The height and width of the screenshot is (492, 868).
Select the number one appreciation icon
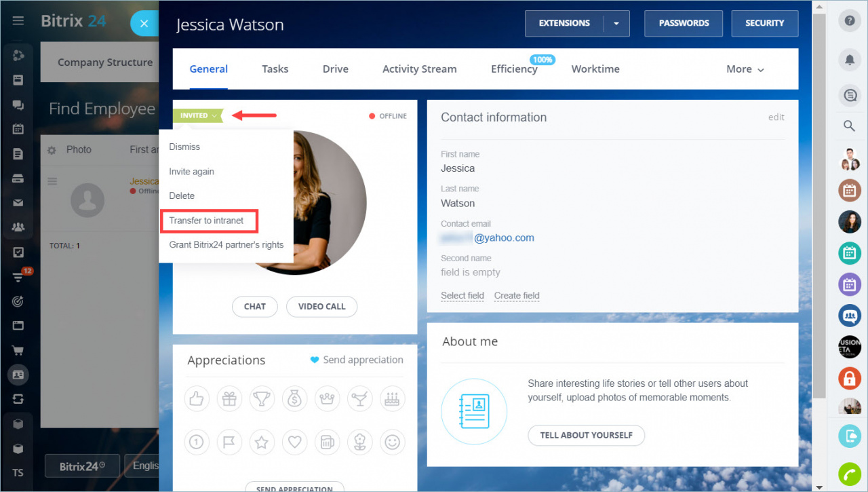tap(197, 442)
